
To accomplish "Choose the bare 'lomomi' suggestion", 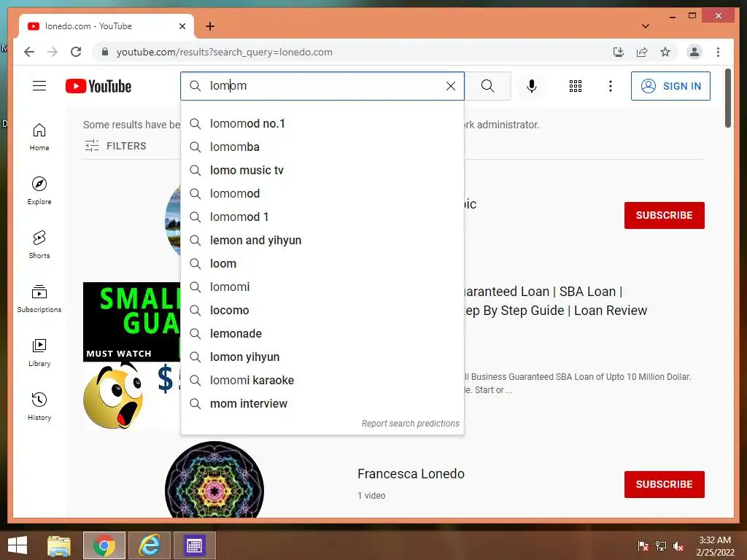I will click(322, 287).
